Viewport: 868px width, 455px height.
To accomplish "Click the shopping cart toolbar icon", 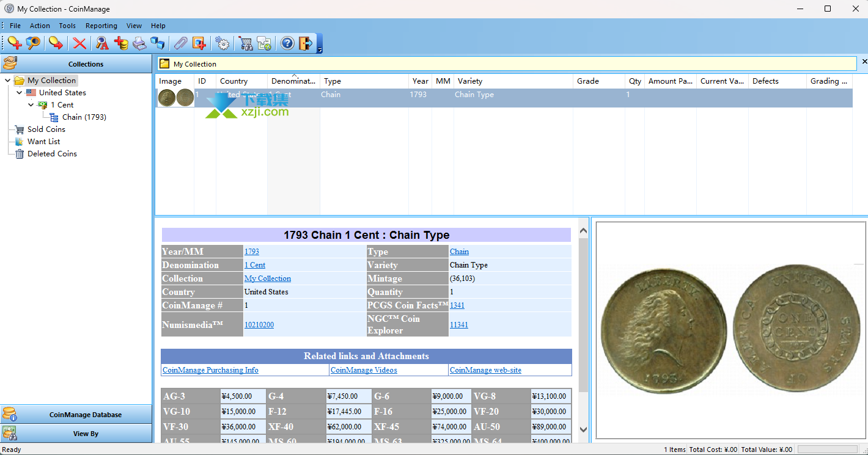I will pos(246,43).
